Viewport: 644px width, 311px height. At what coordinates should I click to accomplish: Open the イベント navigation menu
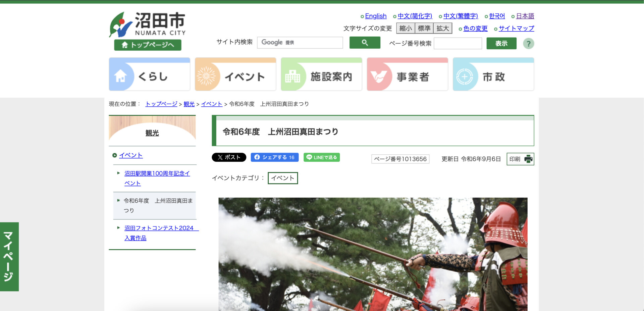[235, 74]
